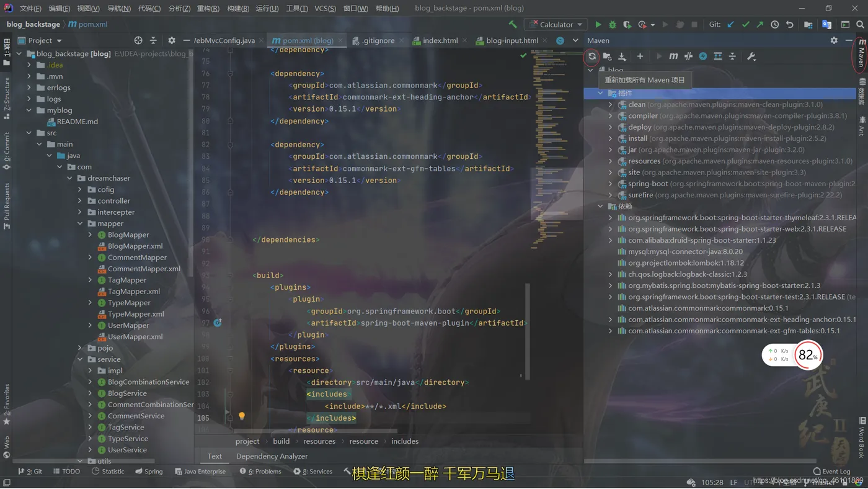
Task: Hide the Maven tool window
Action: coord(849,40)
